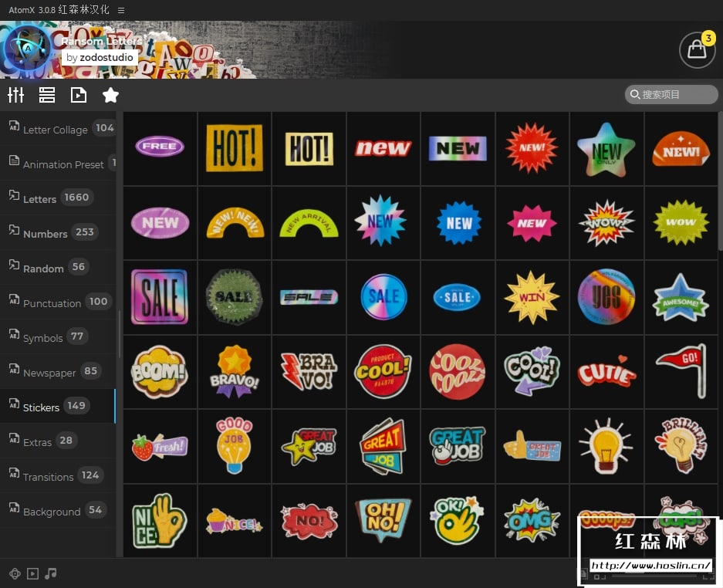723x588 pixels.
Task: Open the AtomX hamburger menu
Action: point(121,10)
